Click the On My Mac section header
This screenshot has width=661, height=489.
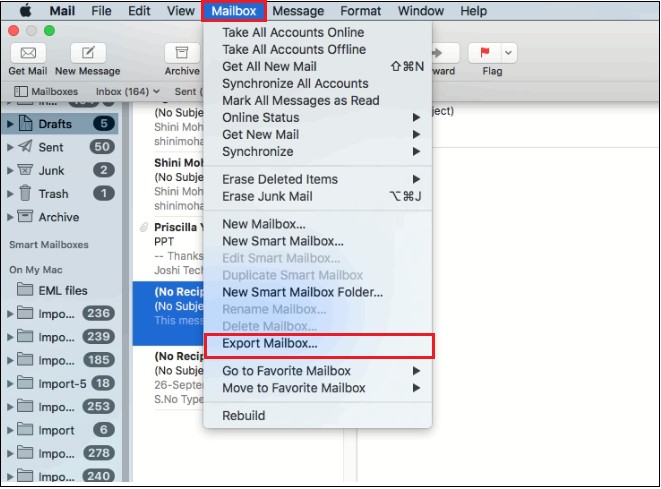tap(36, 269)
